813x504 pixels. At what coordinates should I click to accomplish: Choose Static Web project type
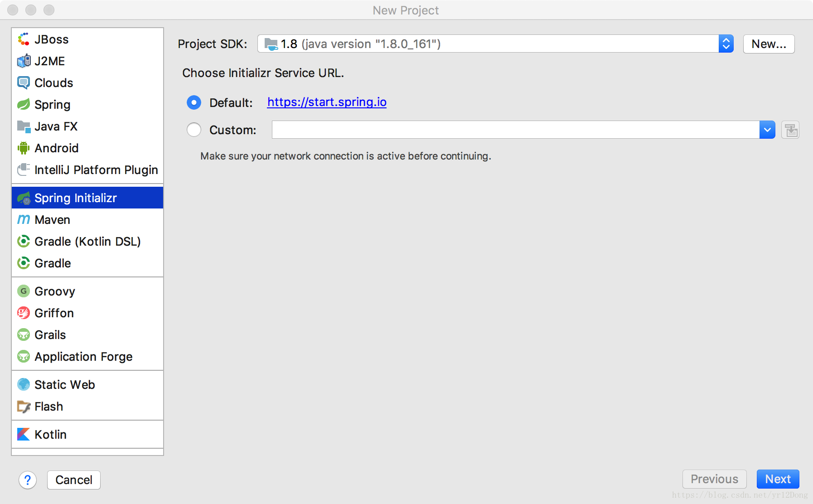[x=87, y=385]
